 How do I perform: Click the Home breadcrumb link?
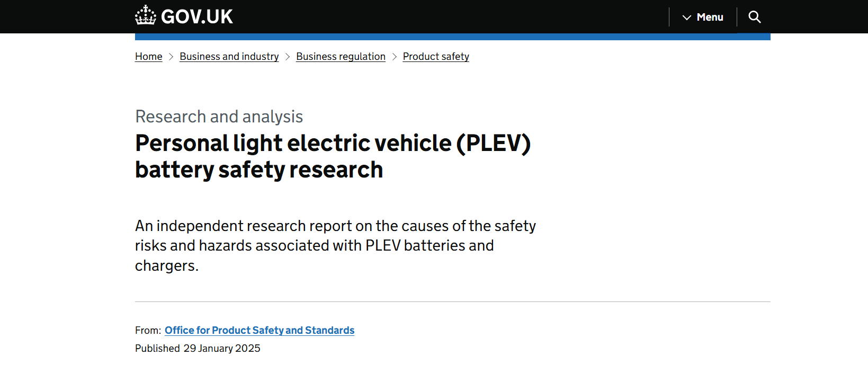click(x=148, y=56)
